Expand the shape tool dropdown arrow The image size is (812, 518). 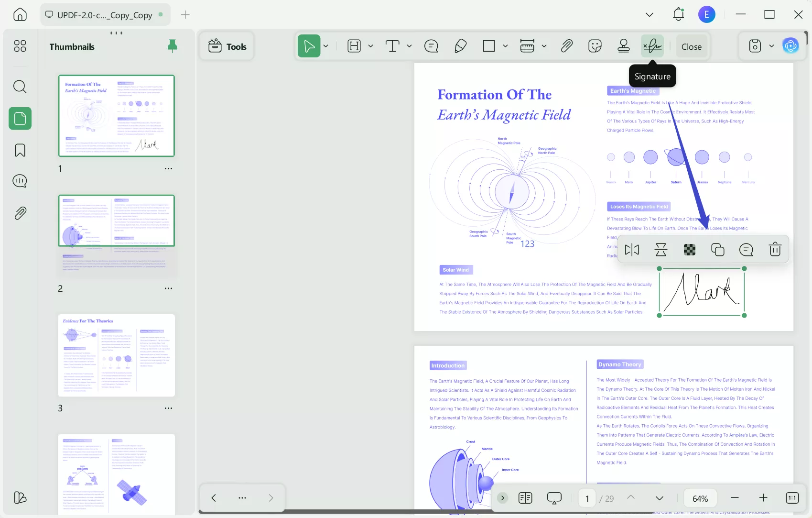tap(505, 46)
